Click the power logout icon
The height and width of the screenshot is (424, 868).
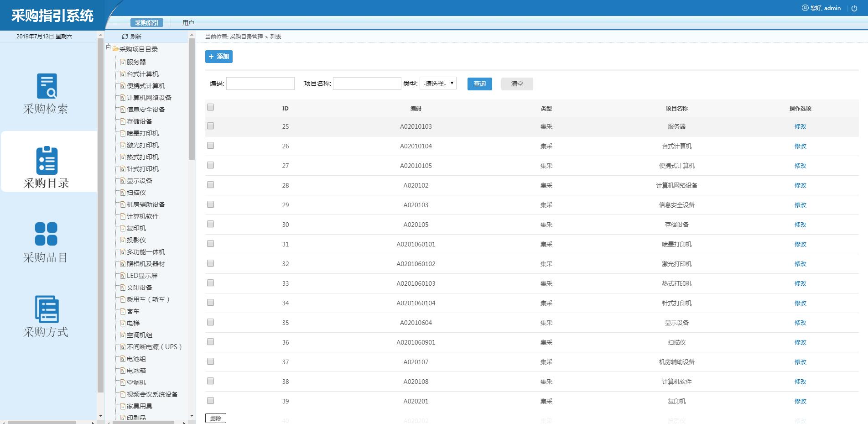854,8
